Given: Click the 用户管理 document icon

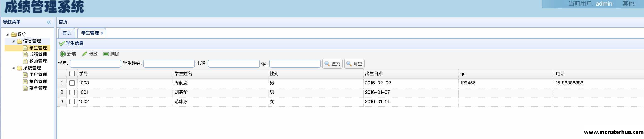Looking at the screenshot, I should coord(25,75).
